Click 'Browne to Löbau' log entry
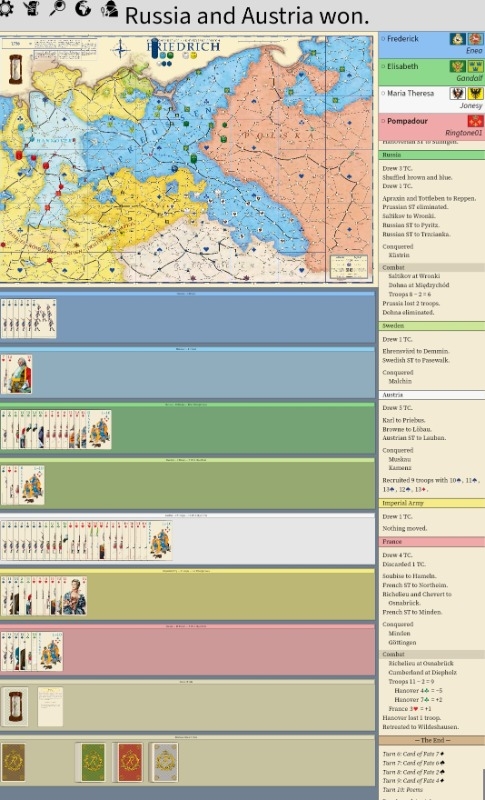Screen dimensions: 485x800 point(407,429)
